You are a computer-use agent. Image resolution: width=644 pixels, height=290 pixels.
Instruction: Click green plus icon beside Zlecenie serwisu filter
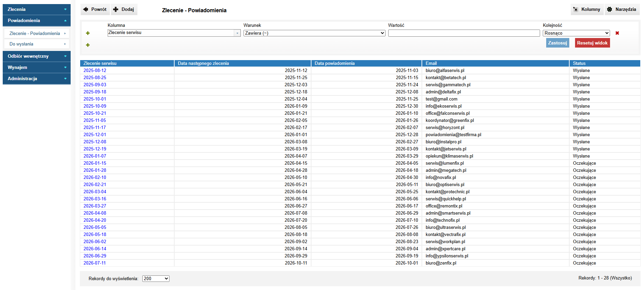pyautogui.click(x=88, y=33)
